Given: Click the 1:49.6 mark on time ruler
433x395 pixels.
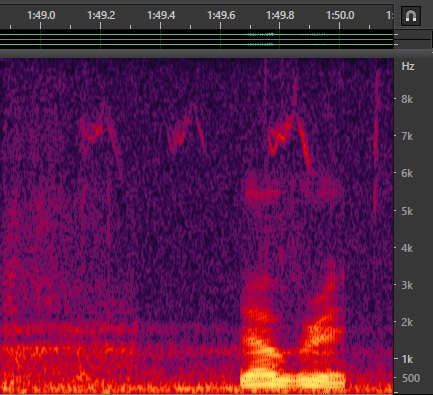Looking at the screenshot, I should 221,15.
